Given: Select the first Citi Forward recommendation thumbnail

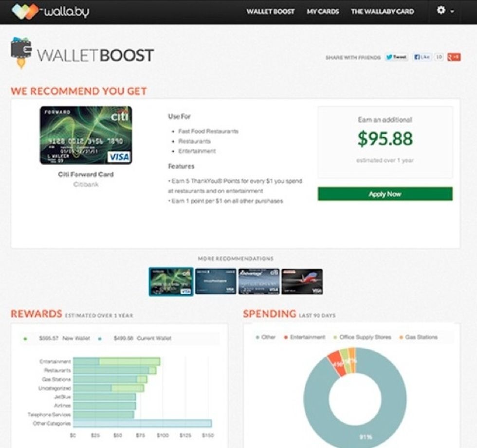Looking at the screenshot, I should pos(171,281).
